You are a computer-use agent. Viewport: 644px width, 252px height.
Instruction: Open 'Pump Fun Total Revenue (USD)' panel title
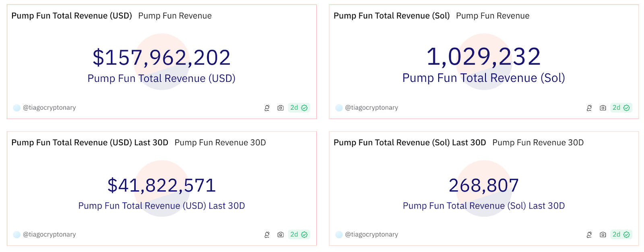72,16
